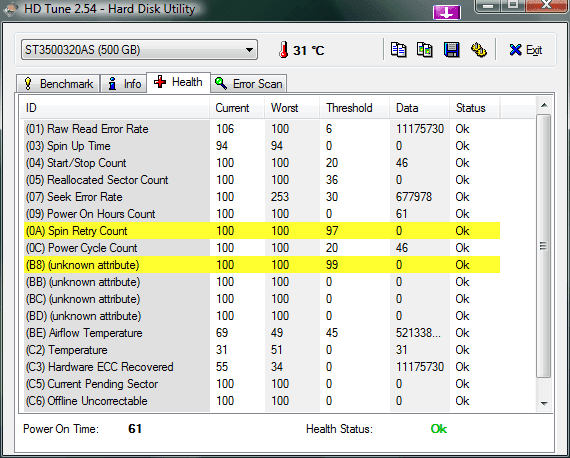The image size is (570, 458).
Task: Click the Threshold column header
Action: pos(355,108)
